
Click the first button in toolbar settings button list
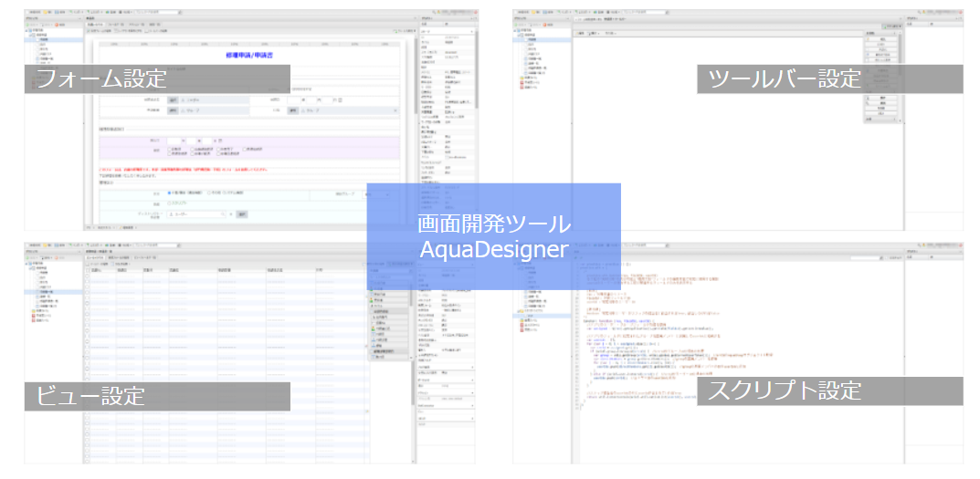(882, 39)
